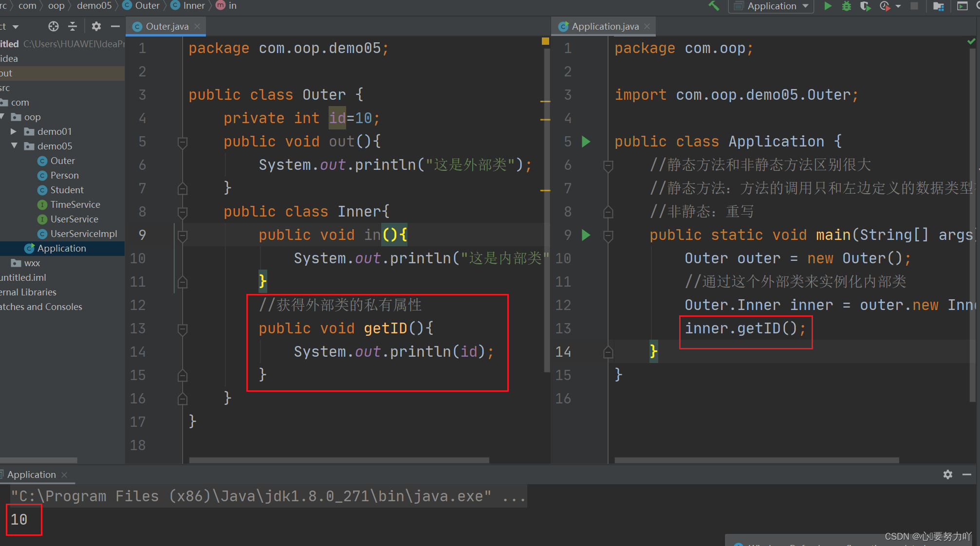Run Application with Coverage shield icon

tap(865, 6)
